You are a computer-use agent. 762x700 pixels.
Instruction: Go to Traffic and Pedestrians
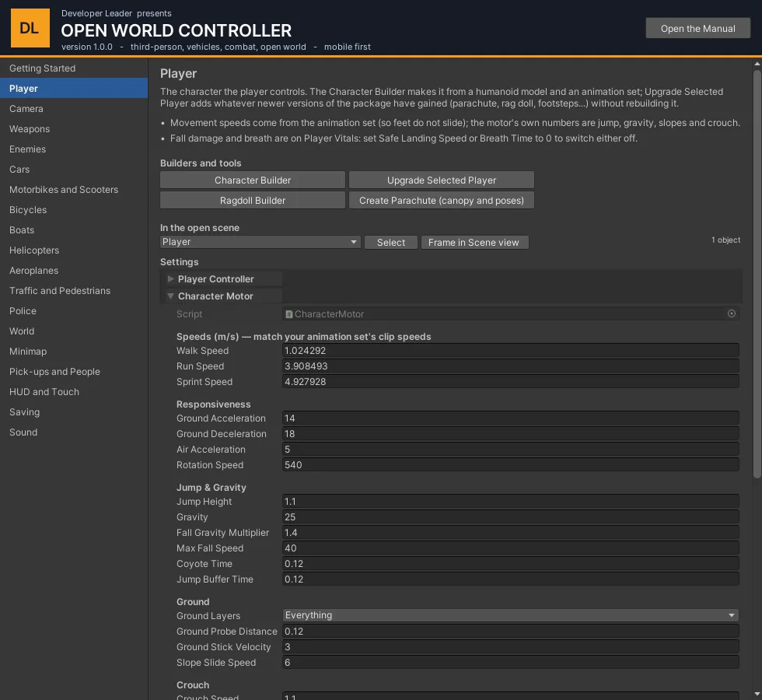tap(74, 291)
